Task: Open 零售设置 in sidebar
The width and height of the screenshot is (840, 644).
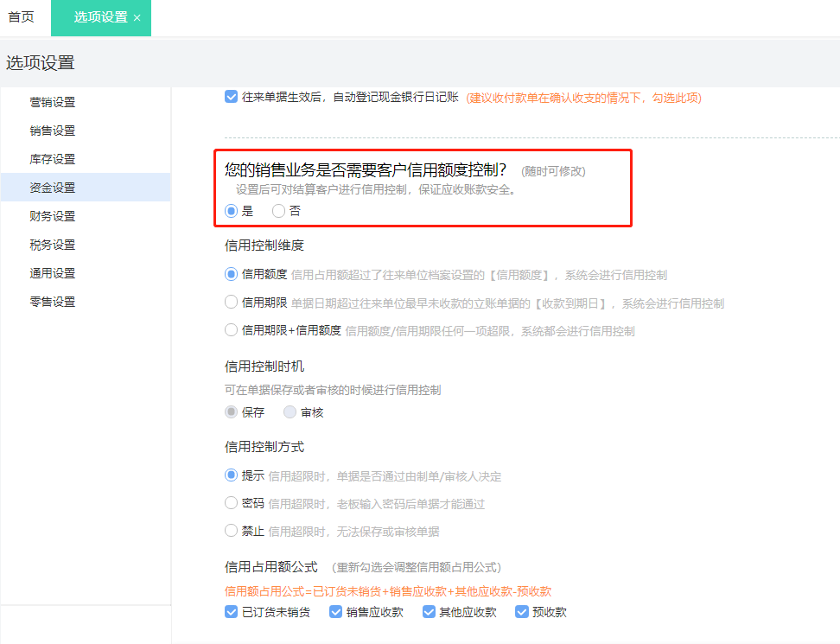Action: (x=53, y=302)
